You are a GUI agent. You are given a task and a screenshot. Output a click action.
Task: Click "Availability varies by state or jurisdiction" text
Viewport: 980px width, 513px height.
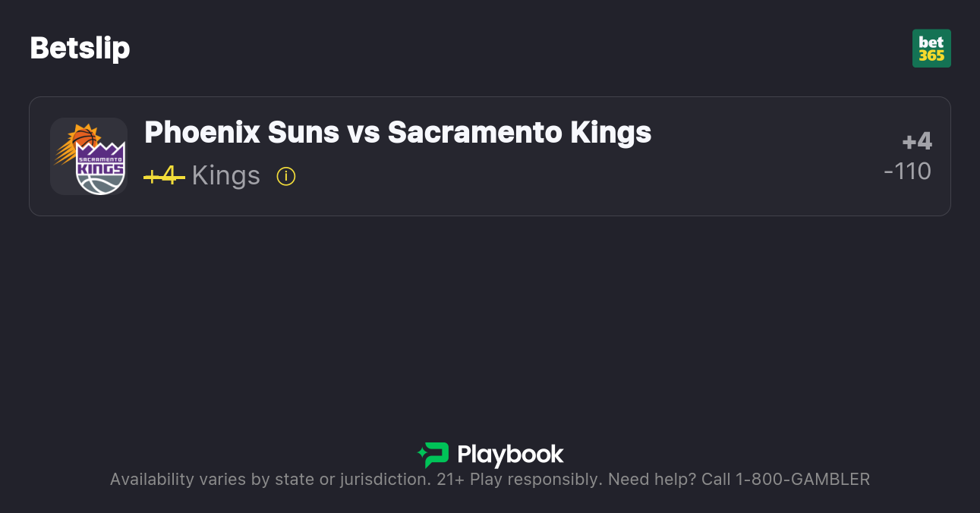pos(269,480)
